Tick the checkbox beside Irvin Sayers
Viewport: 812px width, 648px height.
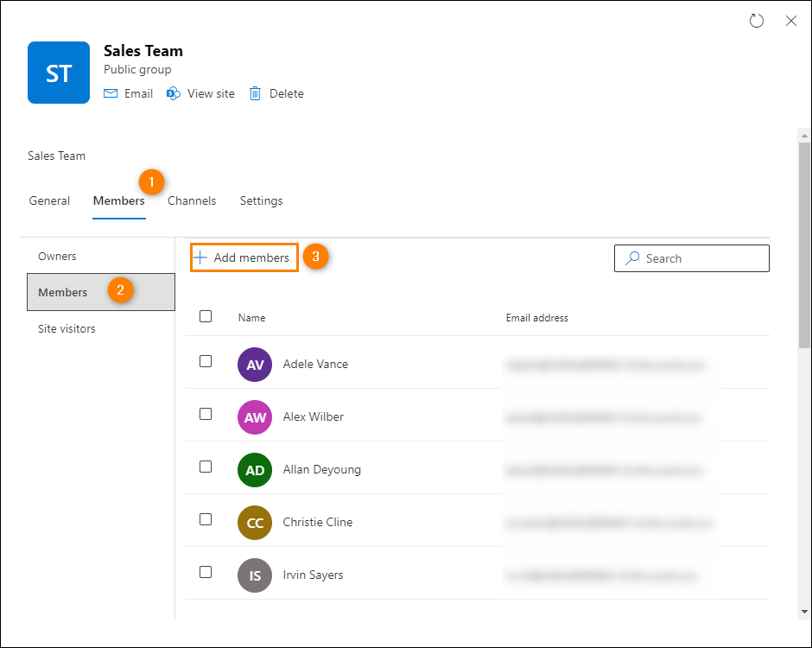pyautogui.click(x=206, y=572)
